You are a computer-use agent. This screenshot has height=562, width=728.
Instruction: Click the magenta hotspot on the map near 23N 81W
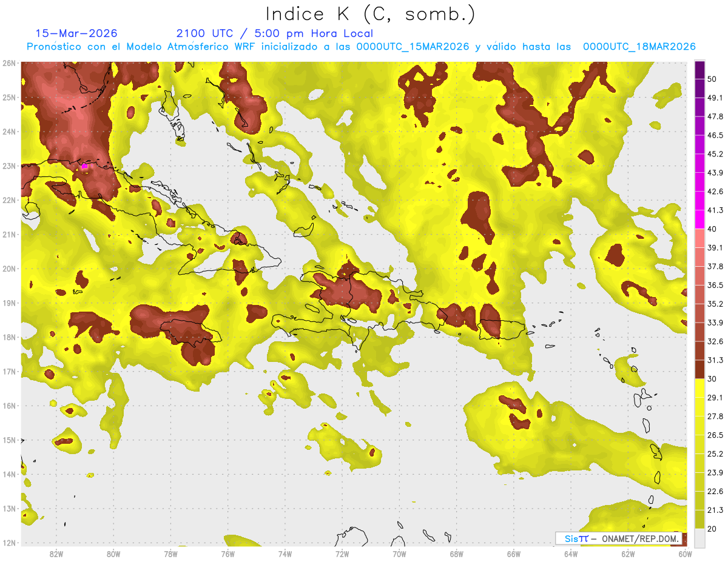point(84,166)
